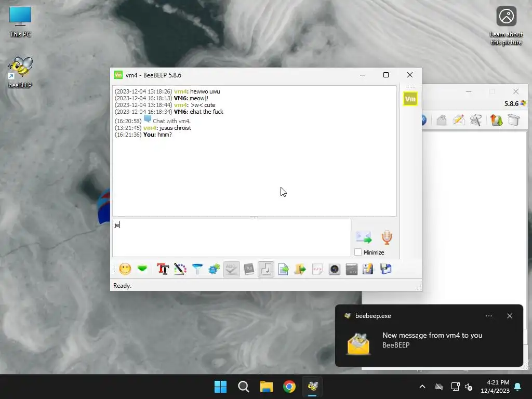
Task: Click the 'hewwo uwu' message
Action: (205, 91)
